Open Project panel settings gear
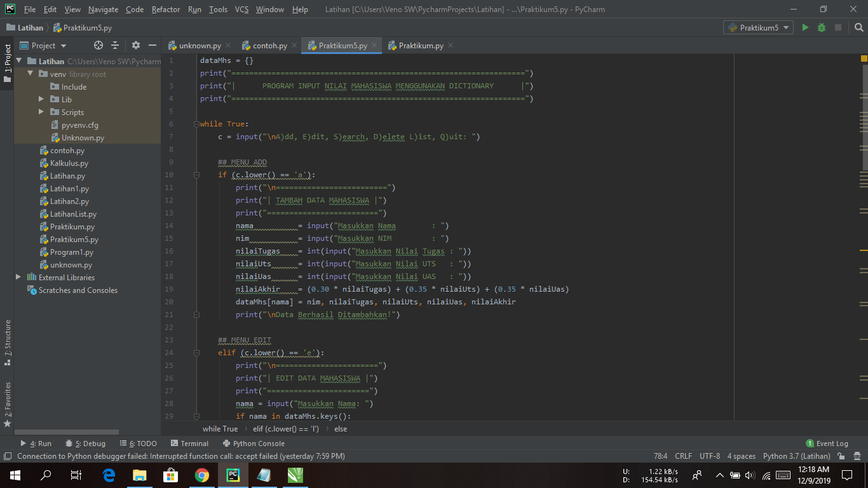 (135, 45)
